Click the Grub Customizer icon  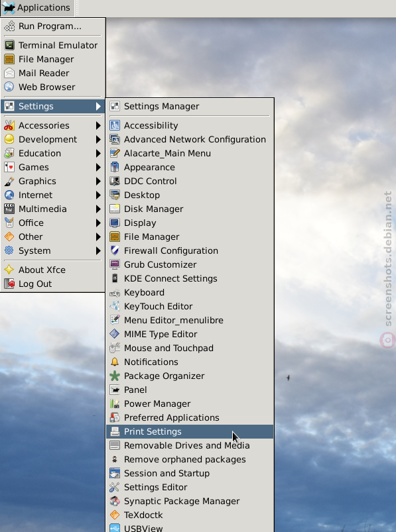click(x=115, y=264)
